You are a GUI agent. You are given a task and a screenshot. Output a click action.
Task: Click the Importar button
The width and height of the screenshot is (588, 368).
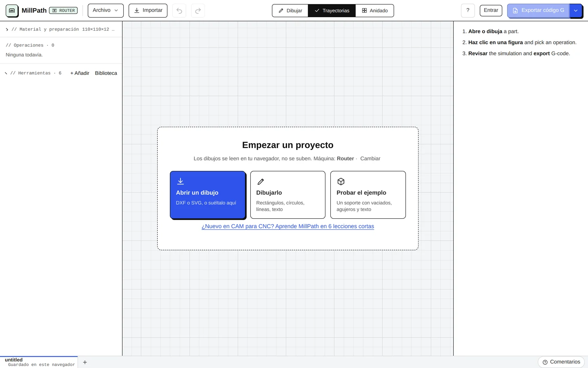148,11
